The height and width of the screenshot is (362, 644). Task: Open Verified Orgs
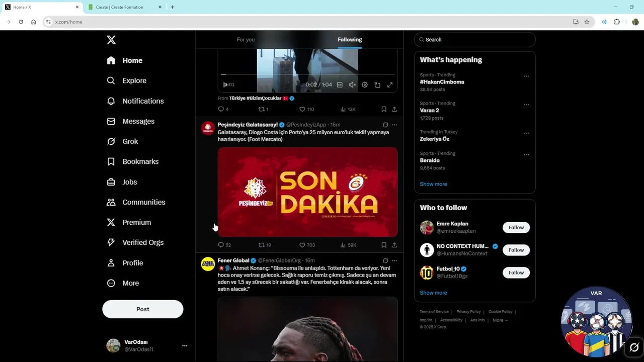pyautogui.click(x=135, y=242)
